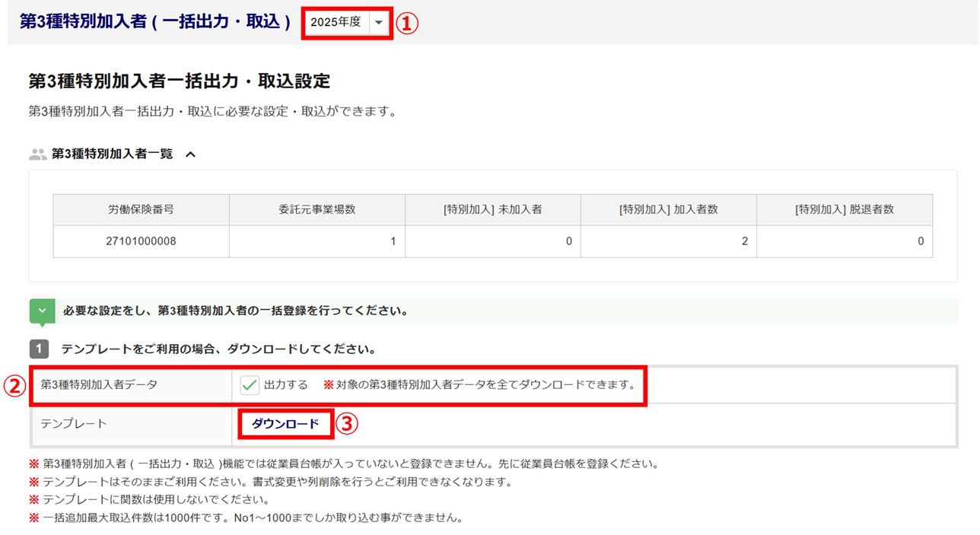Click the 第3種特別加入者データ row label

coord(99,385)
